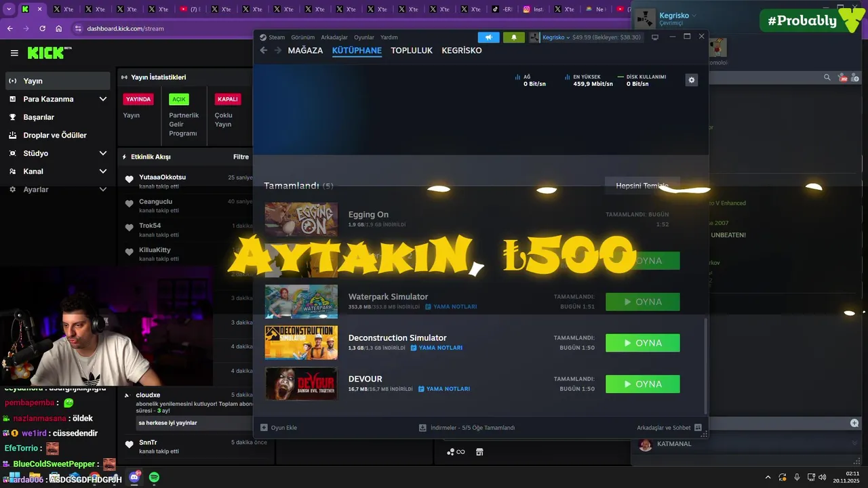Open the Görünüm menu
Screen dimensions: 868x488
tap(302, 37)
